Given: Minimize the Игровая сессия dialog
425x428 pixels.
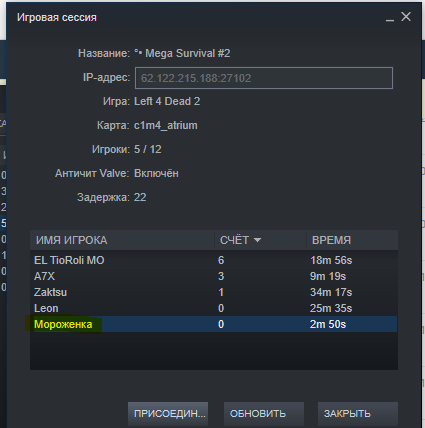Looking at the screenshot, I should pos(390,17).
